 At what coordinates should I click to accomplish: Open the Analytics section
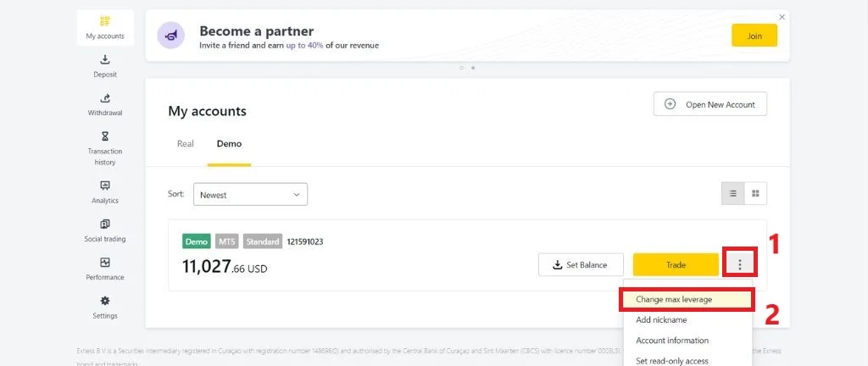(x=105, y=191)
